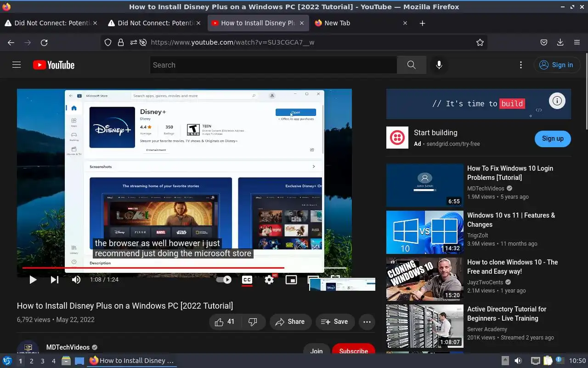
Task: Open network connection tray icon
Action: click(x=535, y=361)
